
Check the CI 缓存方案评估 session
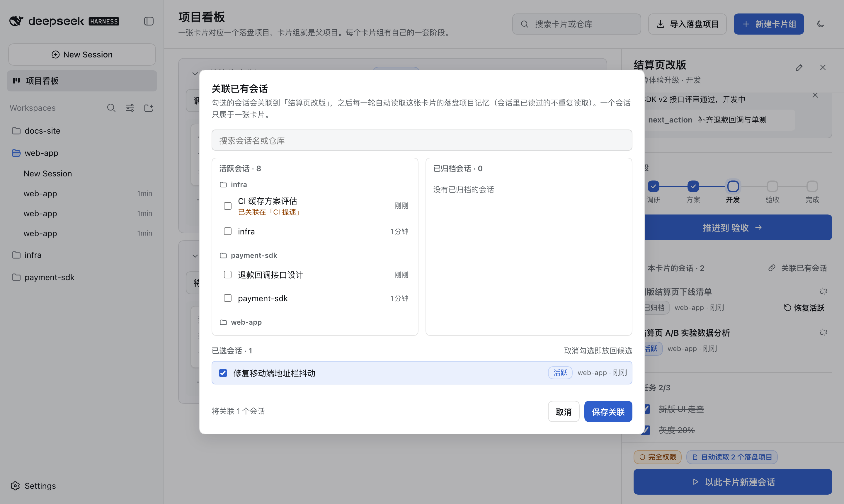pyautogui.click(x=227, y=206)
